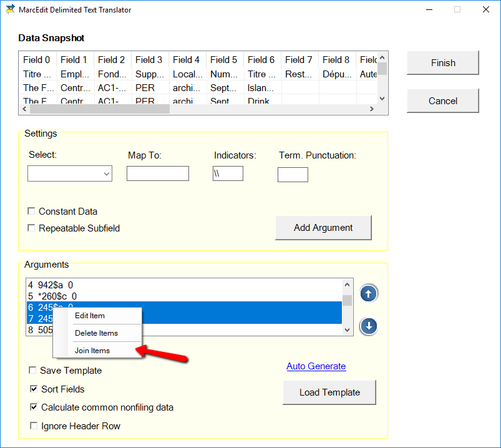Click the 'Field 8' column header
Viewport: 501px width, 448px height.
click(x=336, y=60)
